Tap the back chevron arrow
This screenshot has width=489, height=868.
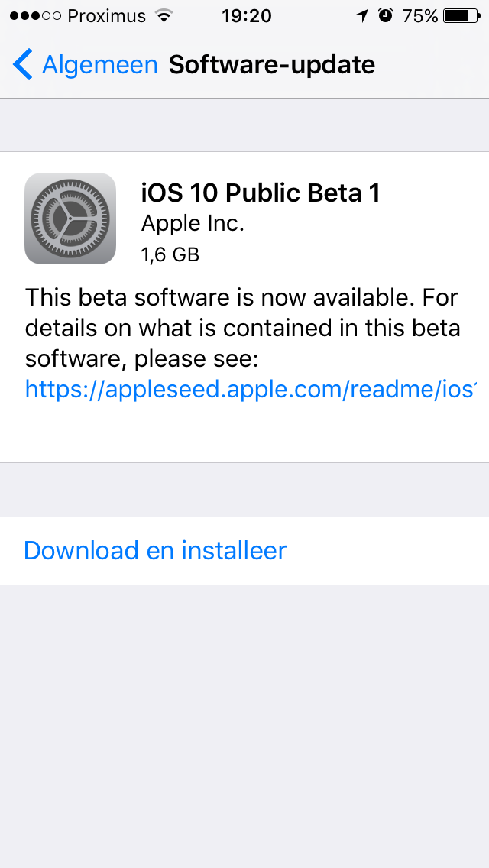click(23, 64)
